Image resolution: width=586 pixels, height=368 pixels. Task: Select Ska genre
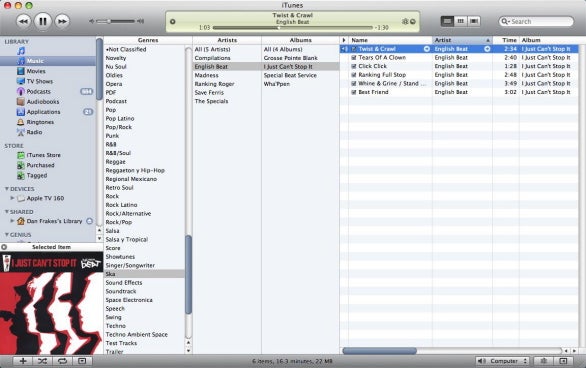[144, 274]
